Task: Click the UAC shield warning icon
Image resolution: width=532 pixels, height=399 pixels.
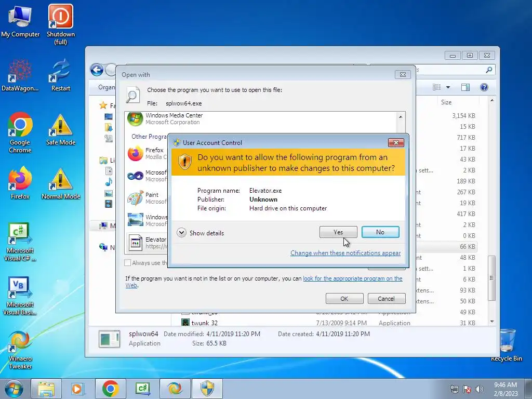Action: pyautogui.click(x=185, y=162)
